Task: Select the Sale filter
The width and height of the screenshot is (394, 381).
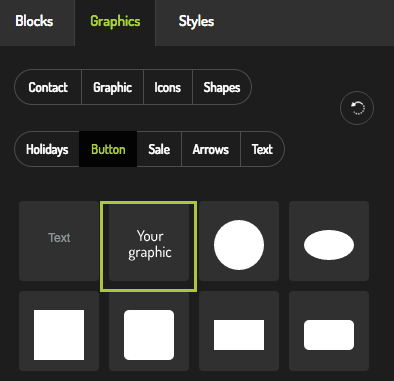Action: (x=159, y=149)
